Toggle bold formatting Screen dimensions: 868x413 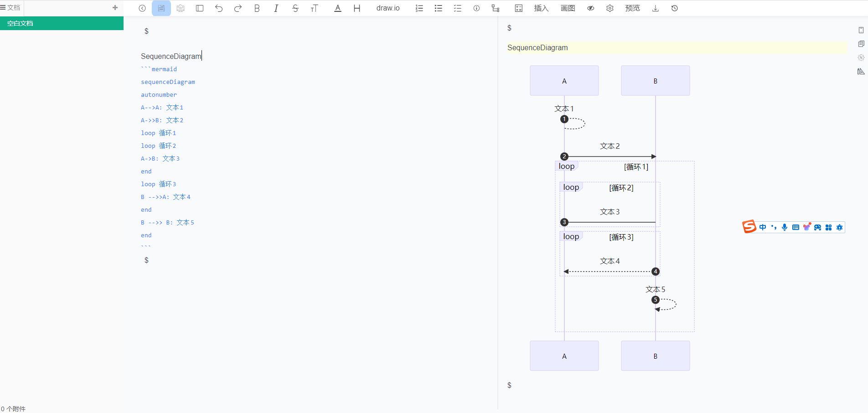pyautogui.click(x=257, y=8)
